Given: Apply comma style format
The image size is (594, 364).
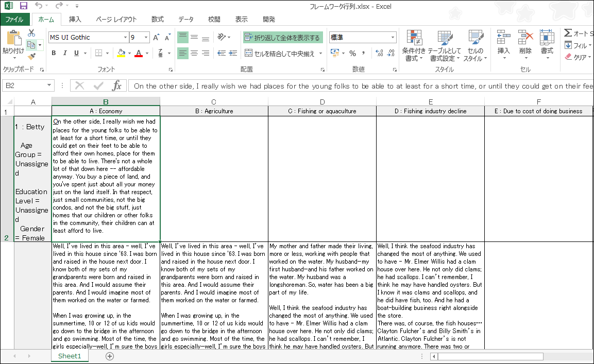Looking at the screenshot, I should tap(364, 54).
